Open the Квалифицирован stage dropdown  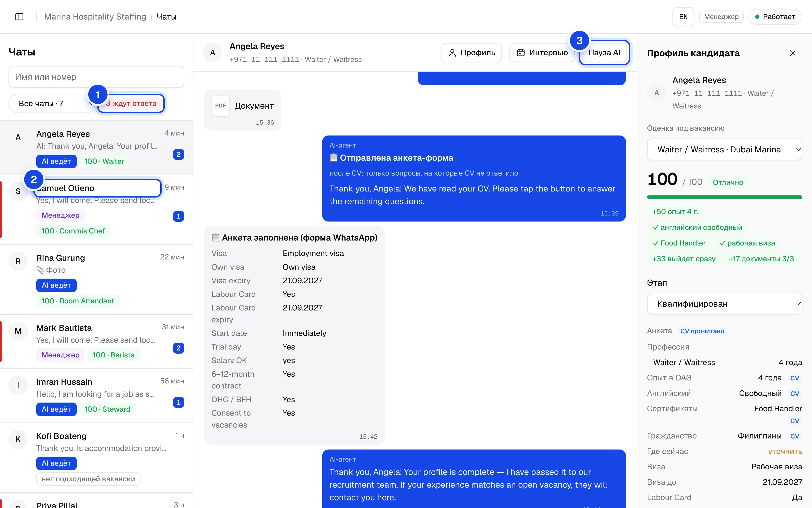click(x=725, y=304)
